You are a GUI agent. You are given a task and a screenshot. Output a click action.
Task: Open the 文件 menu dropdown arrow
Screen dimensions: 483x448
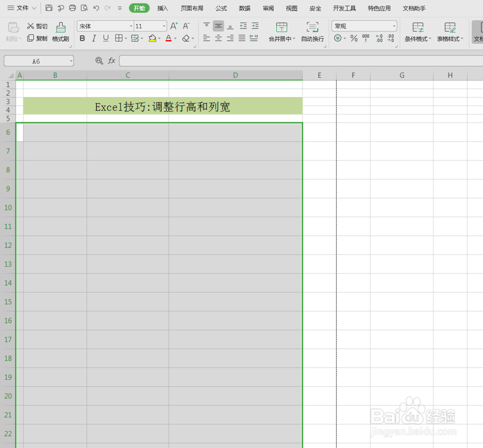tap(34, 8)
